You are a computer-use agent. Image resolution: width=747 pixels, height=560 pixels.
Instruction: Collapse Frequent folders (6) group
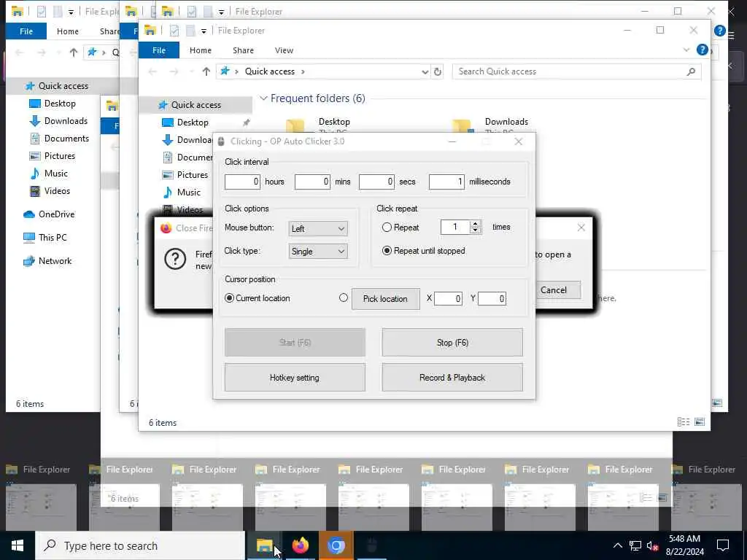click(263, 98)
